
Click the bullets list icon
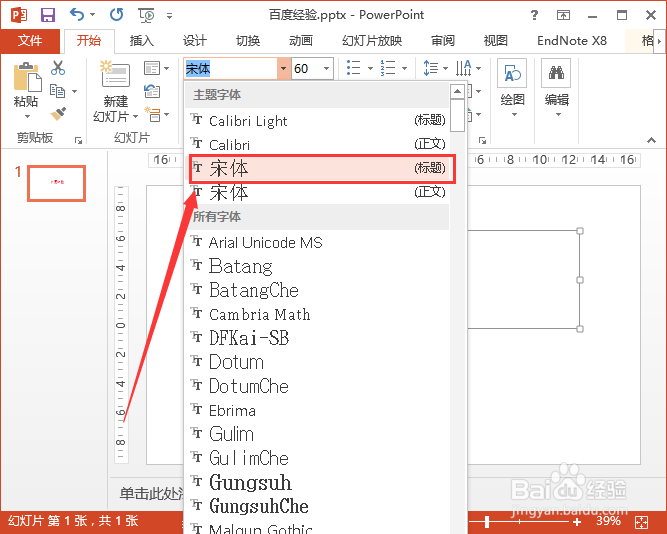point(353,68)
